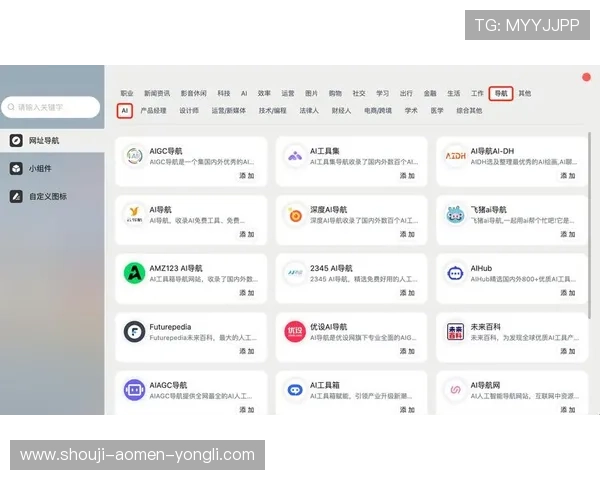The image size is (600, 480).
Task: Add 2345 AI导航 via its 添加 button
Action: (407, 293)
